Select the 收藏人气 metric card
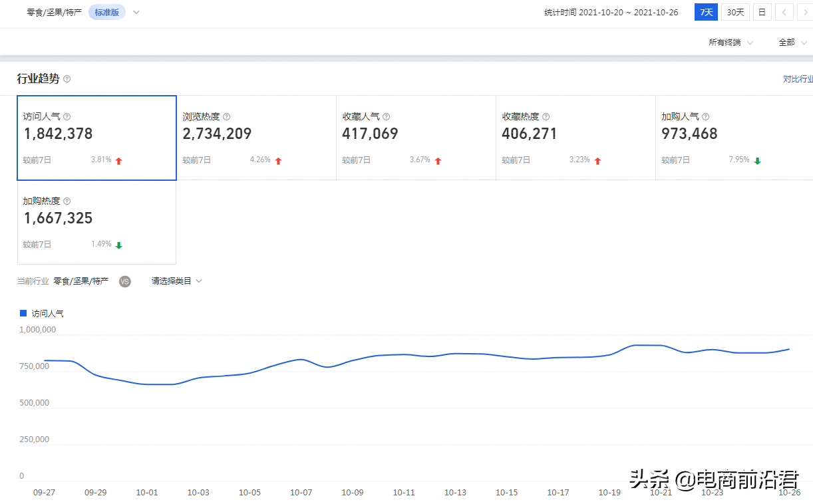The image size is (813, 504). click(x=416, y=138)
